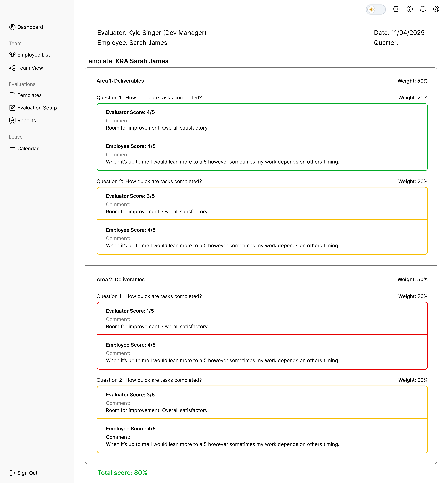This screenshot has height=483, width=448.
Task: Open notifications bell icon
Action: click(x=423, y=9)
